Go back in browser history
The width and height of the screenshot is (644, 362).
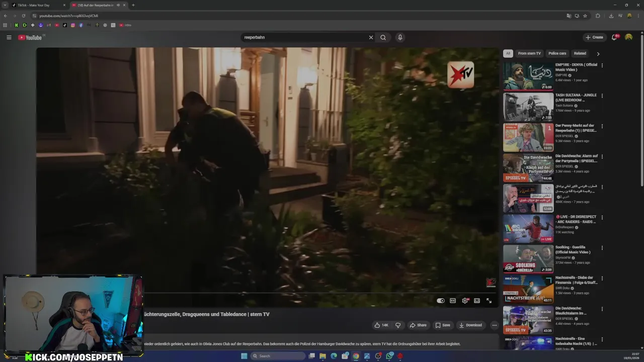coord(6,16)
